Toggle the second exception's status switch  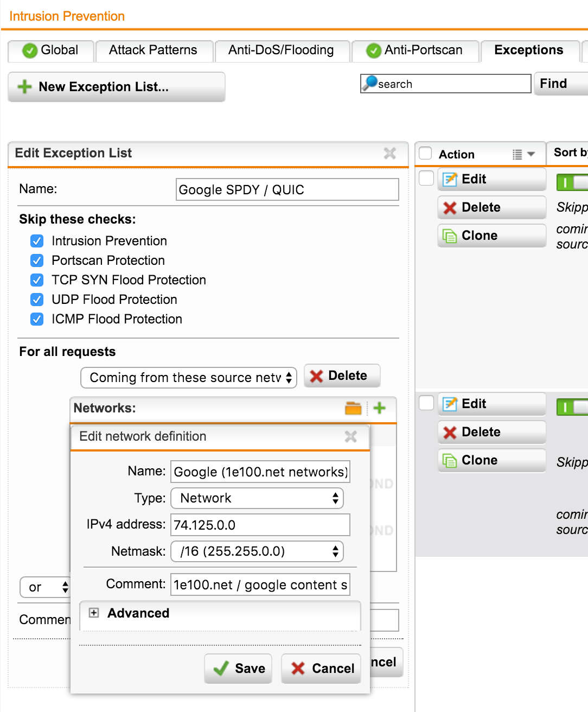click(572, 407)
